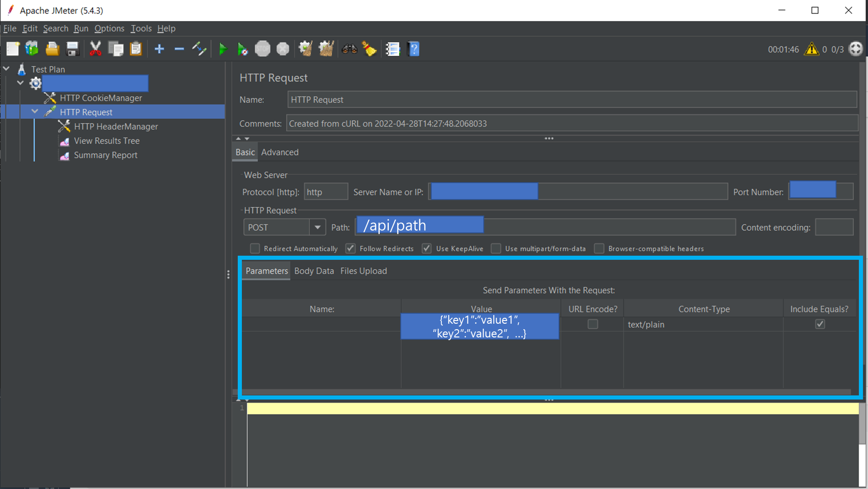Open Search with binoculars icon
The image size is (868, 489).
(x=350, y=49)
